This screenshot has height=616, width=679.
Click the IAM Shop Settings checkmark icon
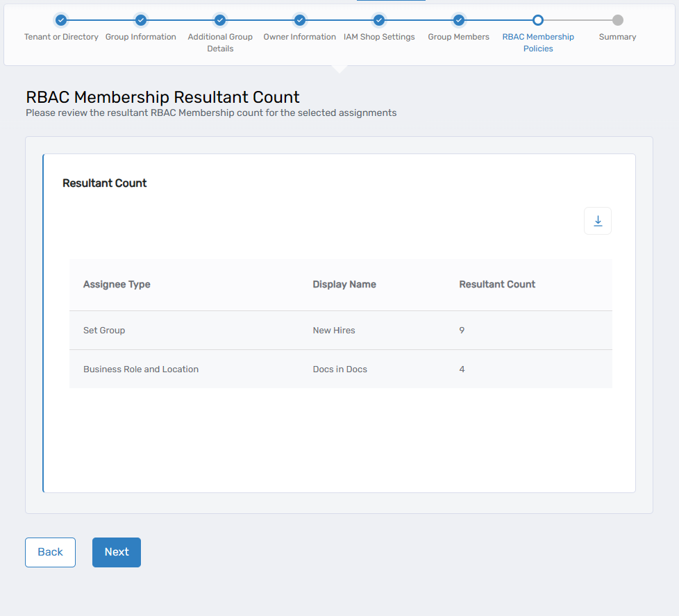click(x=379, y=20)
